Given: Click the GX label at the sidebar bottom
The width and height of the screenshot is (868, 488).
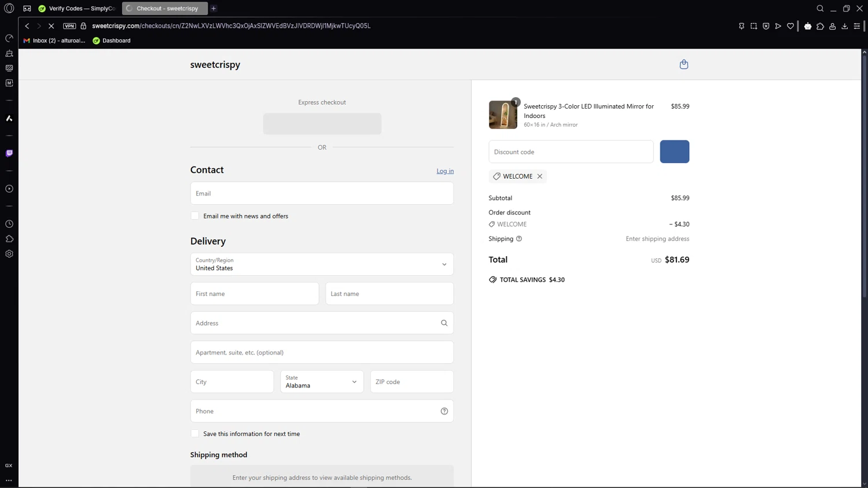Looking at the screenshot, I should (x=9, y=465).
